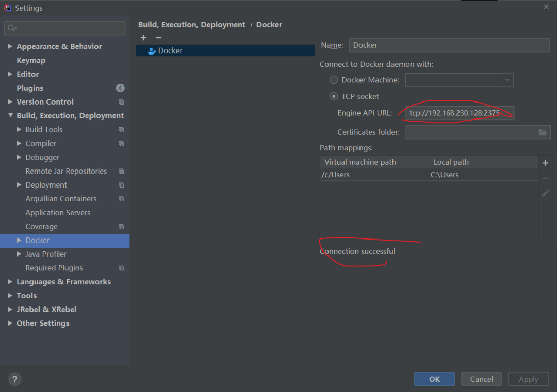Image resolution: width=557 pixels, height=392 pixels.
Task: Expand the Compiler node
Action: [19, 143]
